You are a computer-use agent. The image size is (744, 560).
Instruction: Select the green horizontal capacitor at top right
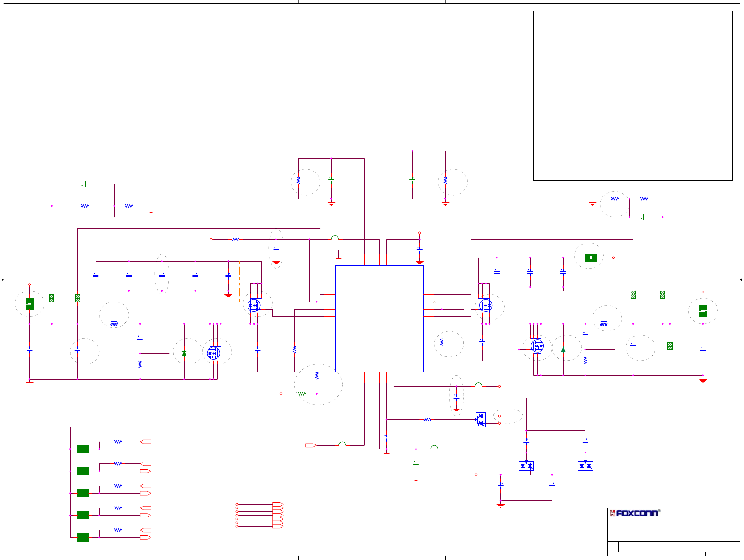coord(644,217)
